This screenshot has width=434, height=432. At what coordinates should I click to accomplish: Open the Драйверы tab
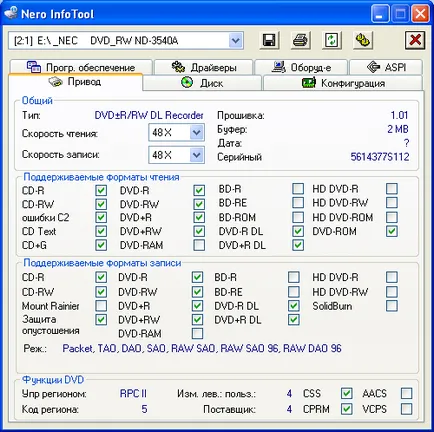point(203,67)
